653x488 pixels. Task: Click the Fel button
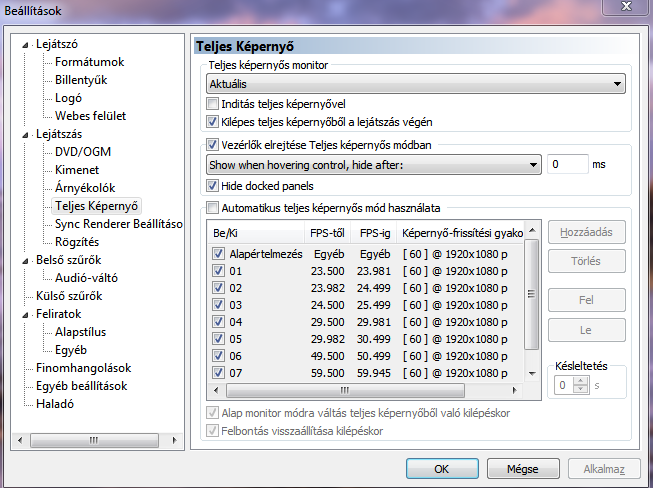tap(586, 300)
